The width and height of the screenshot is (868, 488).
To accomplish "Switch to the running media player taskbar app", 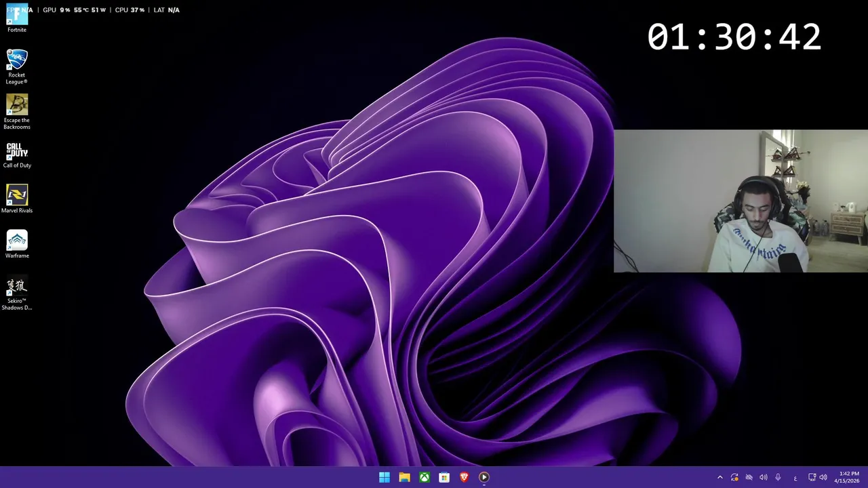I will (484, 477).
